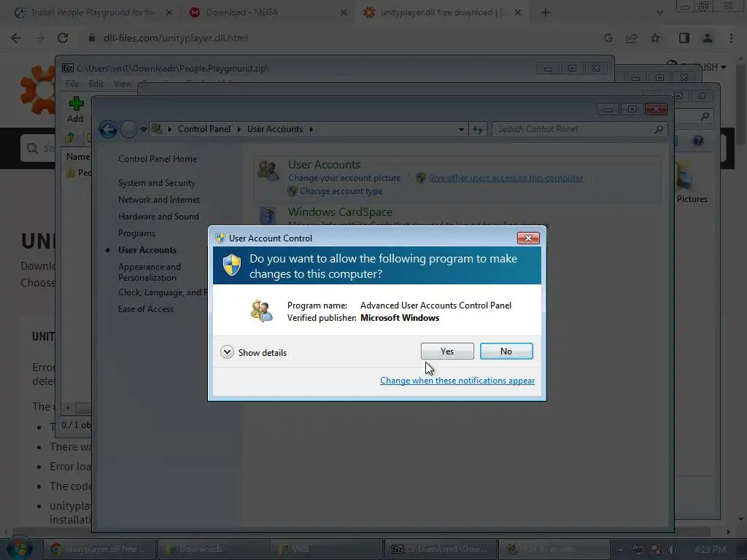The height and width of the screenshot is (560, 747).
Task: Click the Windows Start button
Action: (x=19, y=548)
